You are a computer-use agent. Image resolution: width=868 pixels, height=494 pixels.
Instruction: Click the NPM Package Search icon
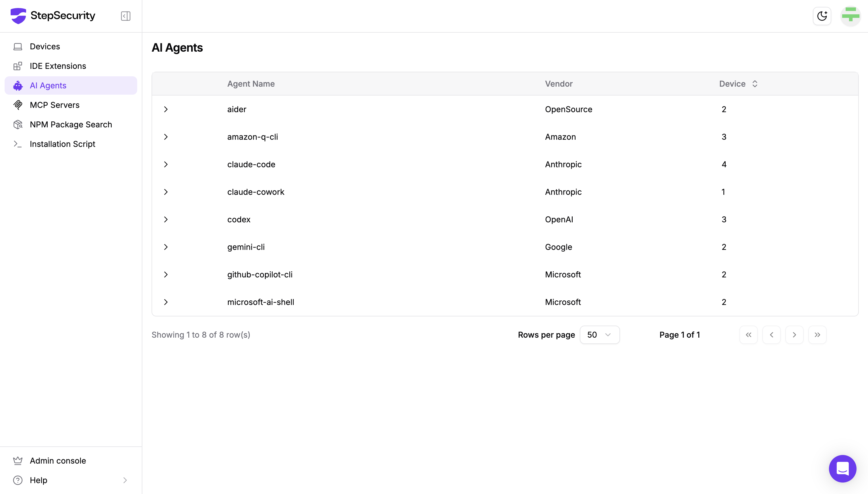pos(18,125)
